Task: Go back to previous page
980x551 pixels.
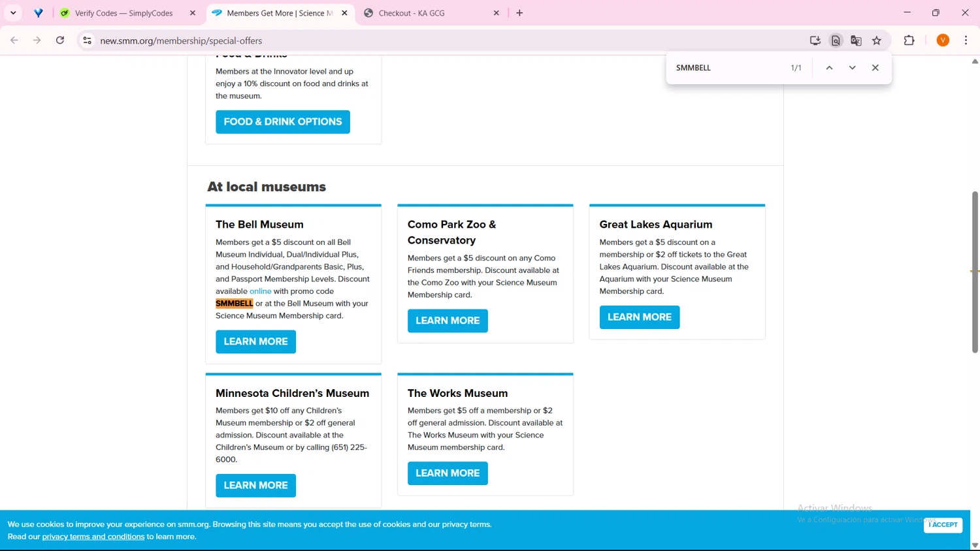Action: [14, 40]
